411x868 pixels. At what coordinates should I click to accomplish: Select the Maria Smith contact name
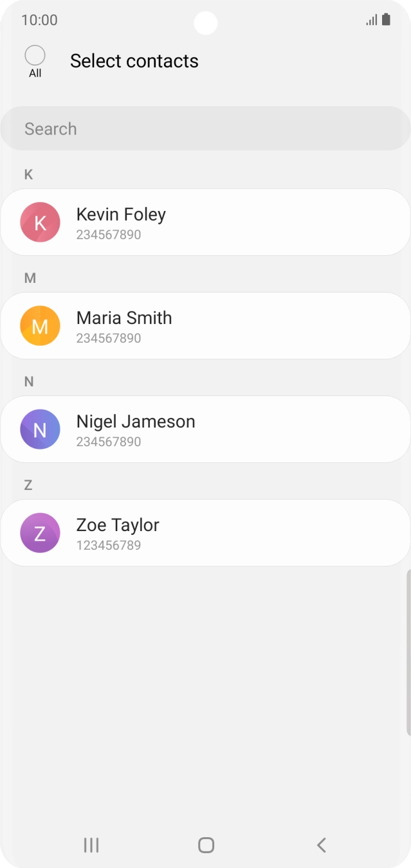[124, 318]
